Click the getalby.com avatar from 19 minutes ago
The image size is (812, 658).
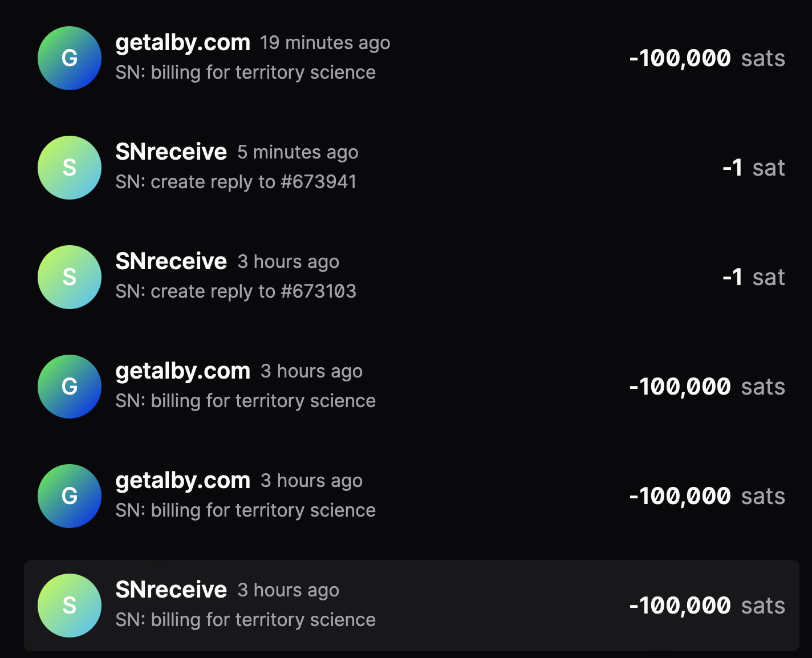click(x=70, y=58)
